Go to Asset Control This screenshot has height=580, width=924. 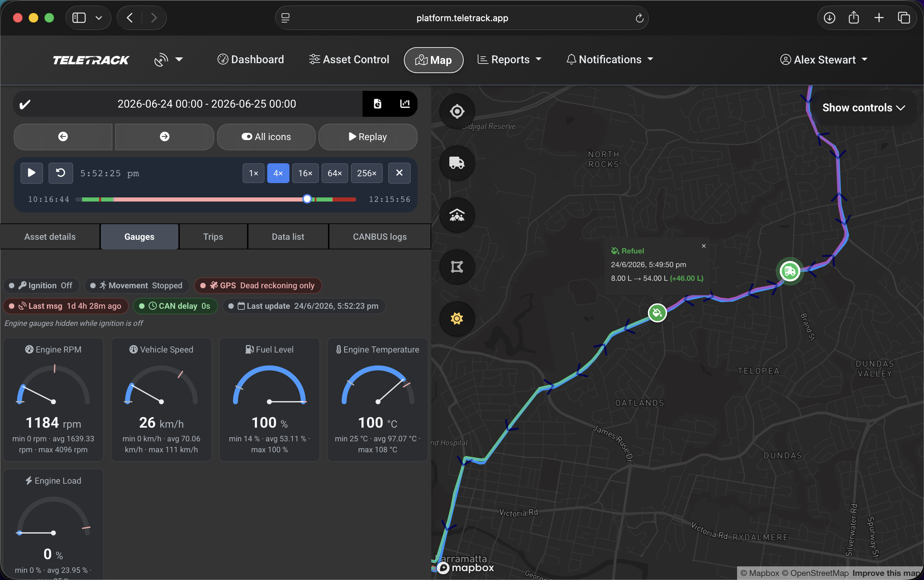[349, 59]
